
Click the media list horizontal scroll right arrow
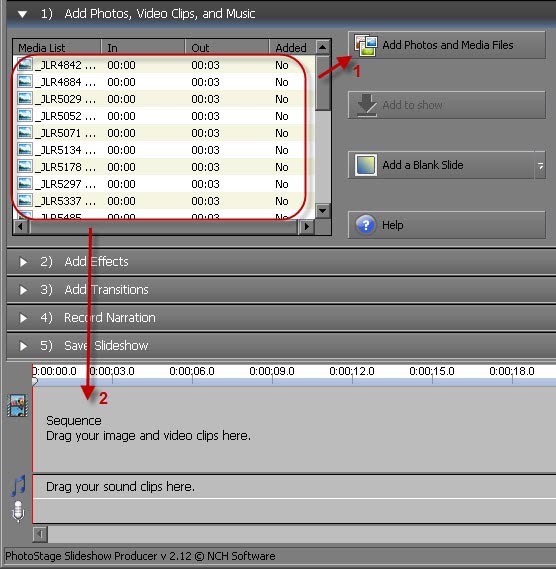click(307, 226)
